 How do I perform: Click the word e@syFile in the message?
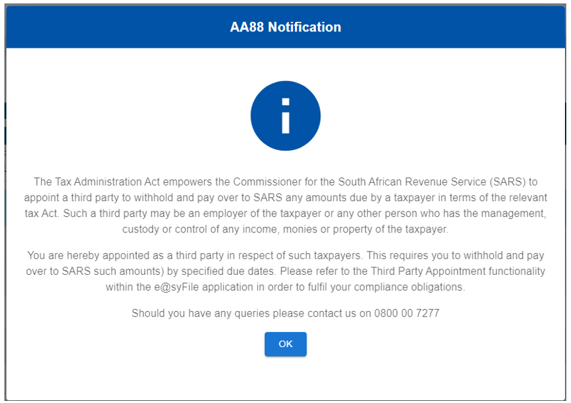[177, 287]
